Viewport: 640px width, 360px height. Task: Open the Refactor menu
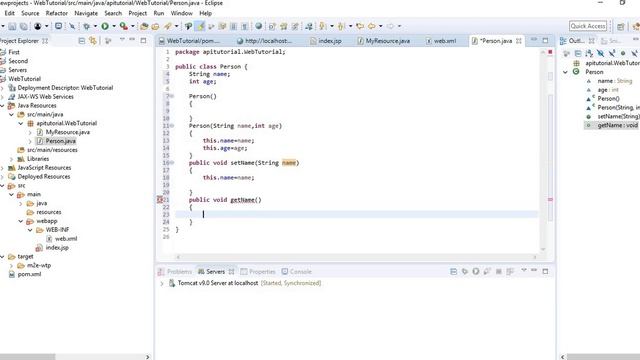click(x=57, y=13)
